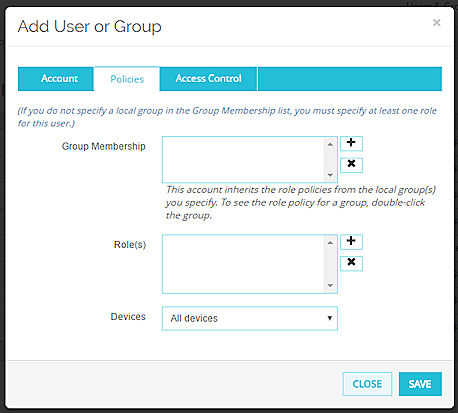Remove selected group using Group Membership X icon
The image size is (458, 413).
click(351, 165)
